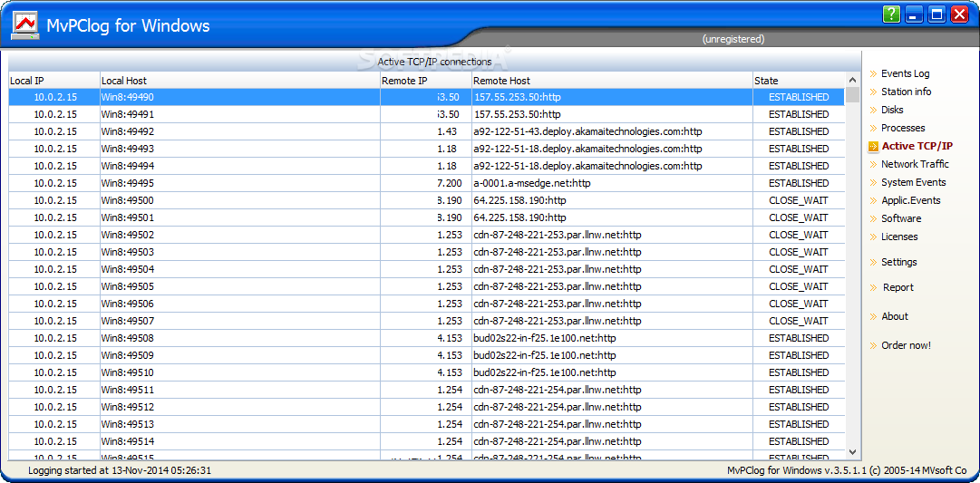Select the row for Win8:49514

click(426, 441)
